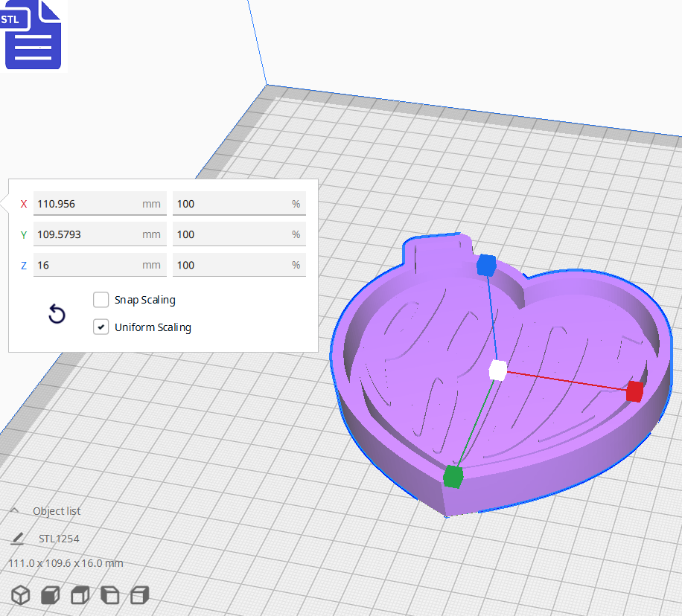Click the red X-axis scale handle
The image size is (682, 616).
pyautogui.click(x=634, y=390)
